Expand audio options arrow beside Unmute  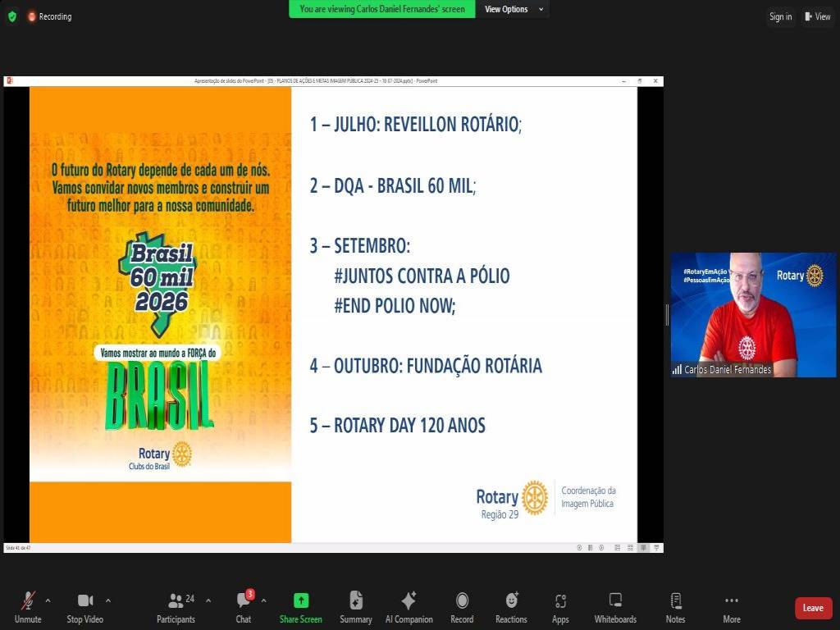click(x=48, y=600)
